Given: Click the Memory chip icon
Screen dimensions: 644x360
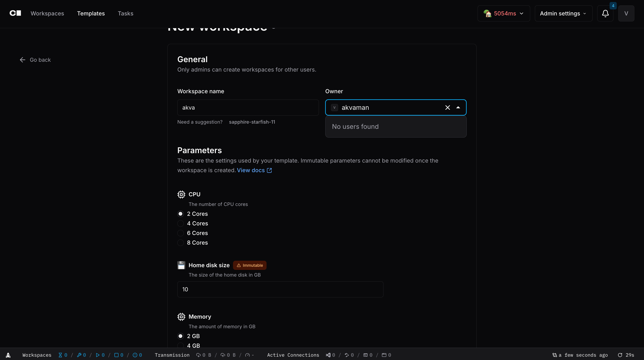Looking at the screenshot, I should [x=181, y=317].
